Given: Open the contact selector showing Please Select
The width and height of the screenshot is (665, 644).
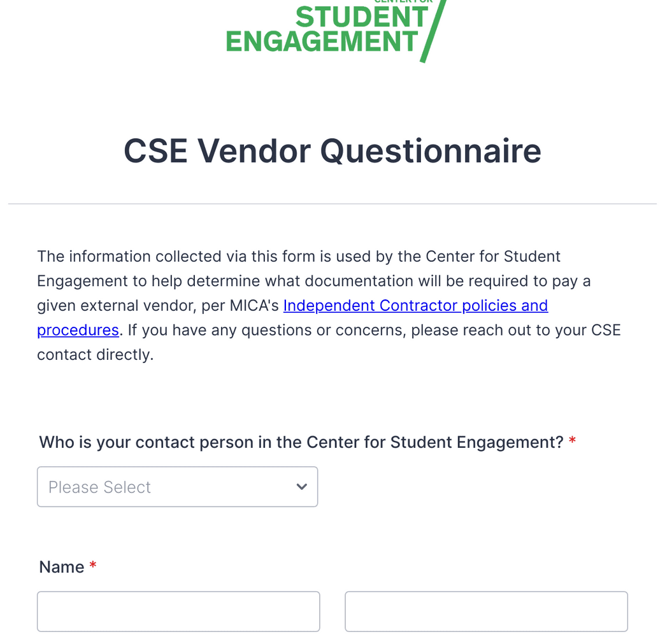Looking at the screenshot, I should [x=177, y=486].
